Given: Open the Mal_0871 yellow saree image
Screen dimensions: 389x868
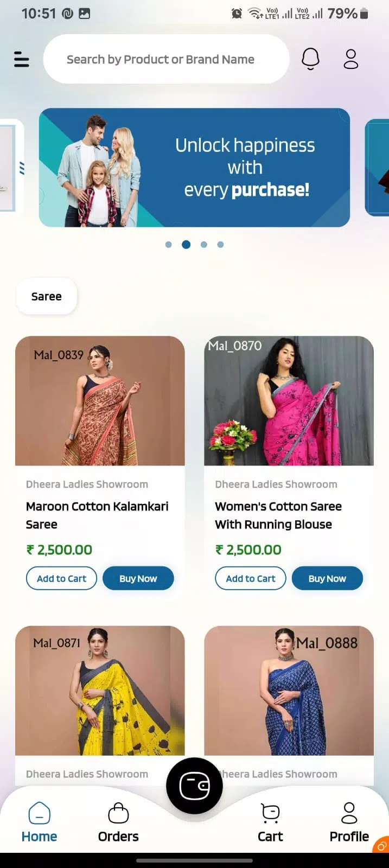Looking at the screenshot, I should point(100,691).
